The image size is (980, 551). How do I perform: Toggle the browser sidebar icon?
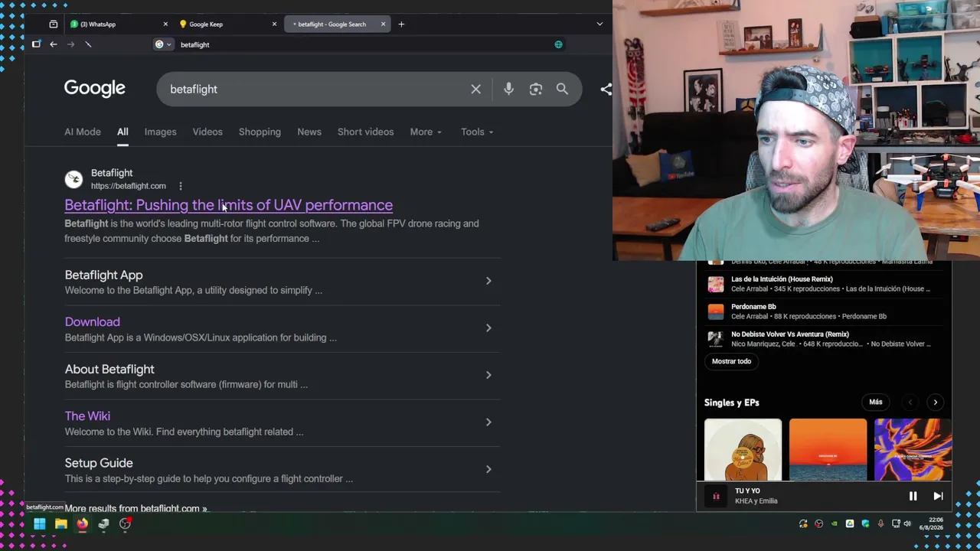coord(36,44)
